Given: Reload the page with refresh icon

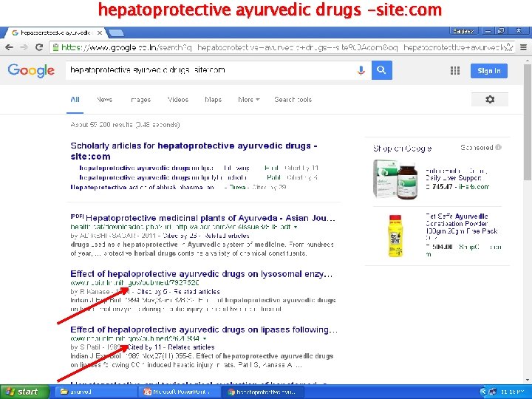Looking at the screenshot, I should coord(39,47).
